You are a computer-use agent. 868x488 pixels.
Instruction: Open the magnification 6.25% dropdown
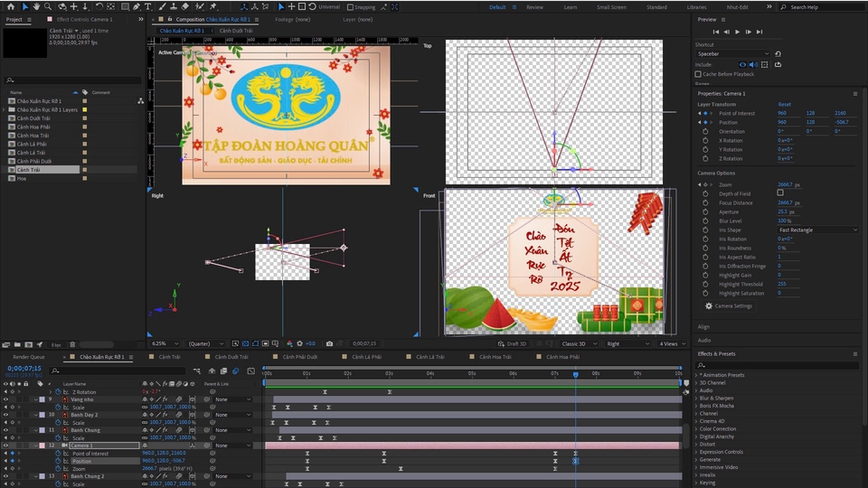tap(165, 343)
